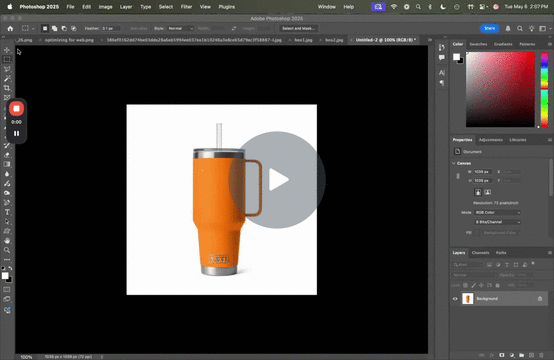Select the Pen tool

pyautogui.click(x=7, y=202)
